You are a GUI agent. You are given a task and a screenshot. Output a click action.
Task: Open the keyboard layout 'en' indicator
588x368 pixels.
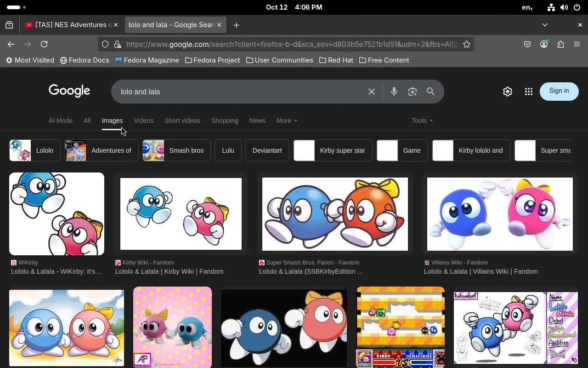527,7
